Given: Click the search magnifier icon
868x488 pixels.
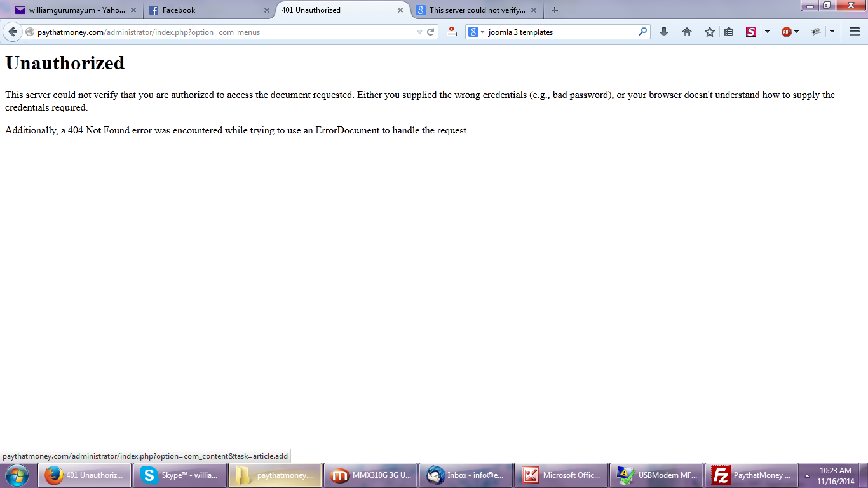Looking at the screenshot, I should click(x=642, y=32).
